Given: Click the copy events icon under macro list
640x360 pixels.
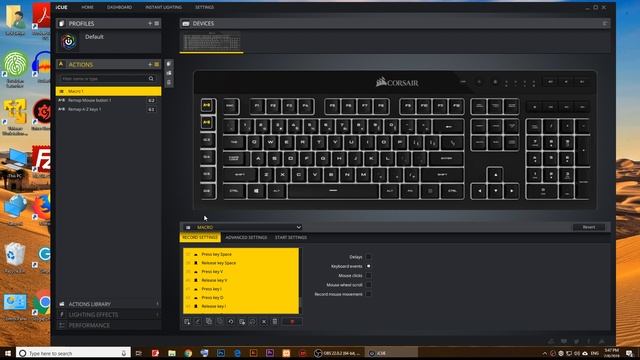Looking at the screenshot, I should [209, 322].
